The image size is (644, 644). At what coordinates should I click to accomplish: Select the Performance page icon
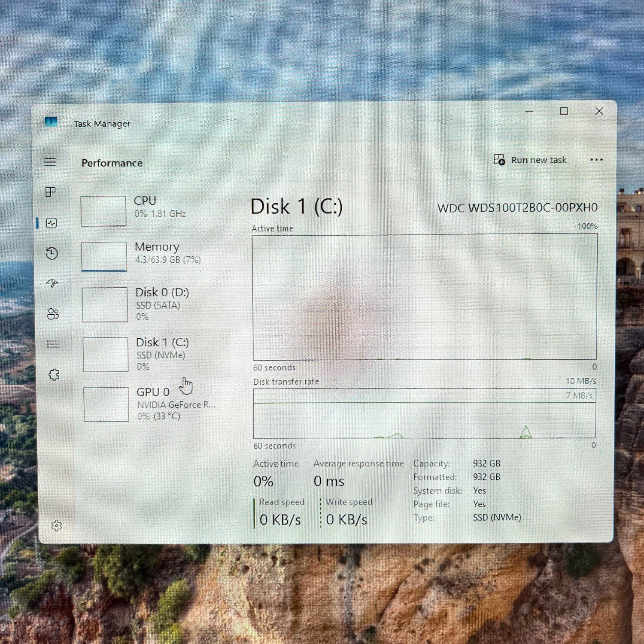pyautogui.click(x=52, y=223)
